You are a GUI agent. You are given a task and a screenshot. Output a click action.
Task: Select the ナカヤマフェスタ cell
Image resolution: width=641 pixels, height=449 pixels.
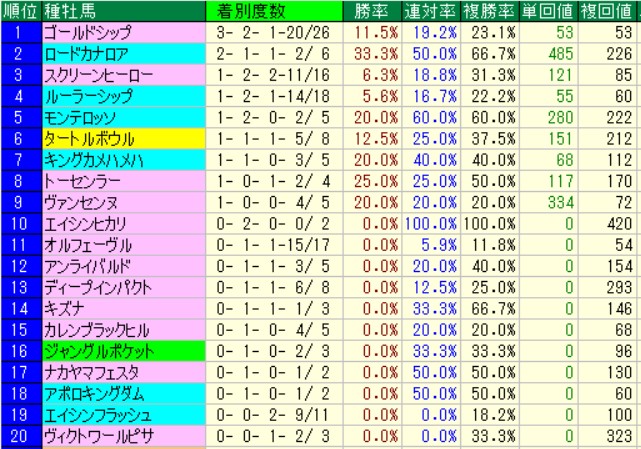point(123,373)
